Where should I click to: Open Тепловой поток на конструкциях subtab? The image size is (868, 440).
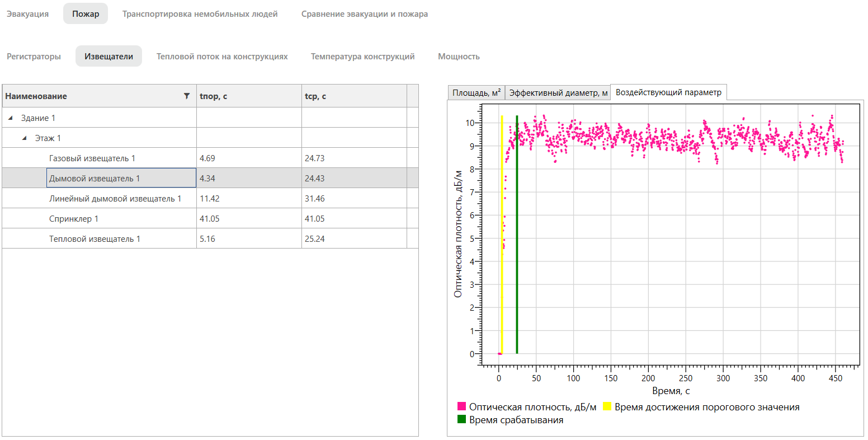pos(222,57)
